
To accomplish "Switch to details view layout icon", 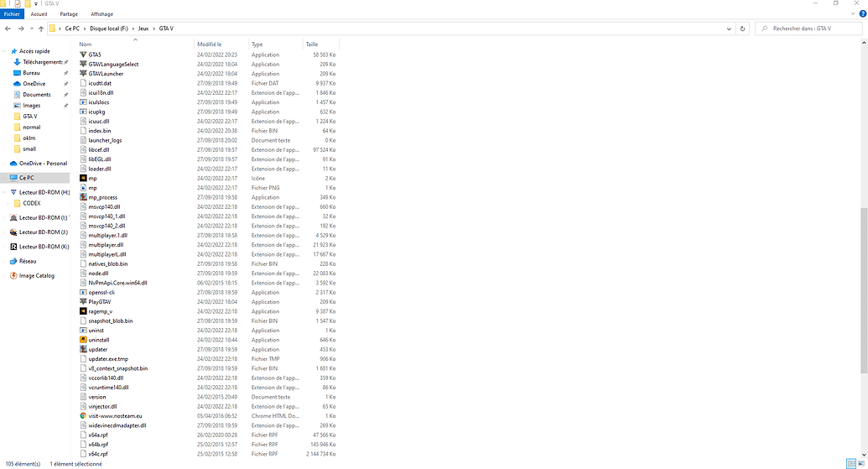I will coord(851,464).
